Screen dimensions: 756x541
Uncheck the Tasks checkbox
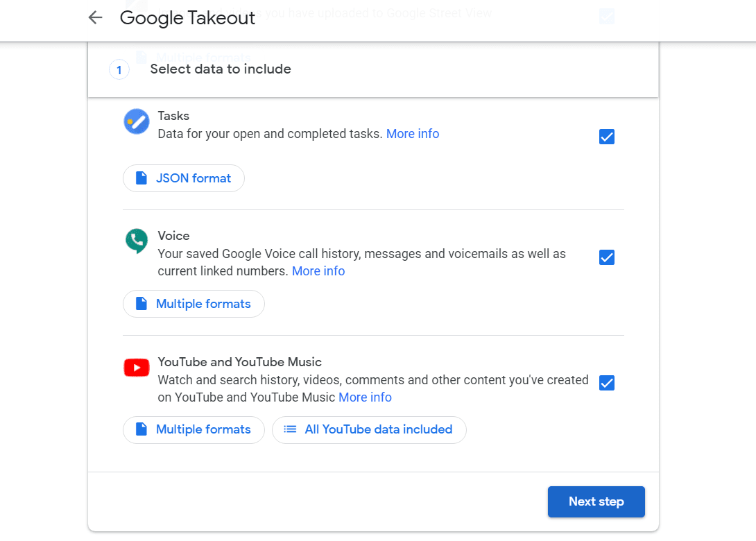(607, 137)
